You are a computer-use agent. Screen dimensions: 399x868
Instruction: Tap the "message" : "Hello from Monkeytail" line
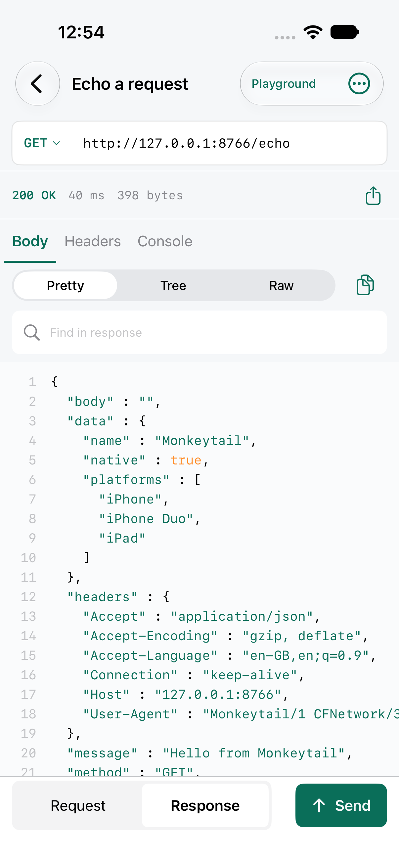(x=209, y=753)
